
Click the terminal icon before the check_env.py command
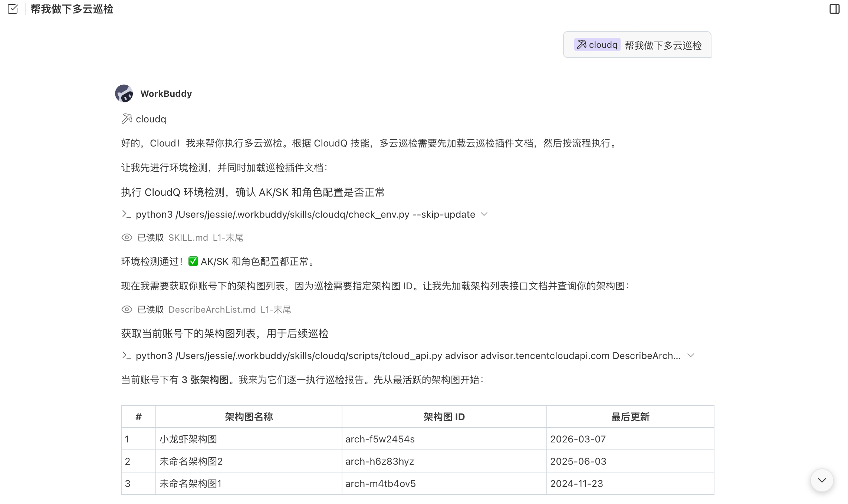click(x=126, y=214)
